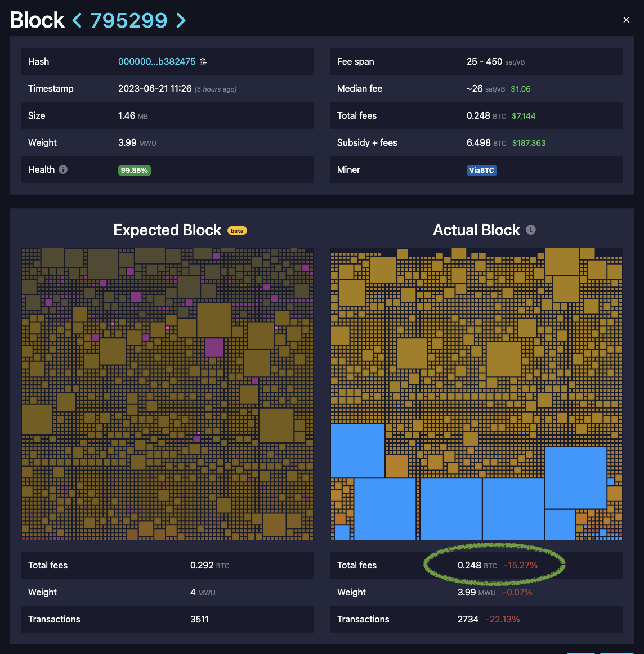
Task: Select expected total fees 0.292 BTC
Action: point(210,566)
